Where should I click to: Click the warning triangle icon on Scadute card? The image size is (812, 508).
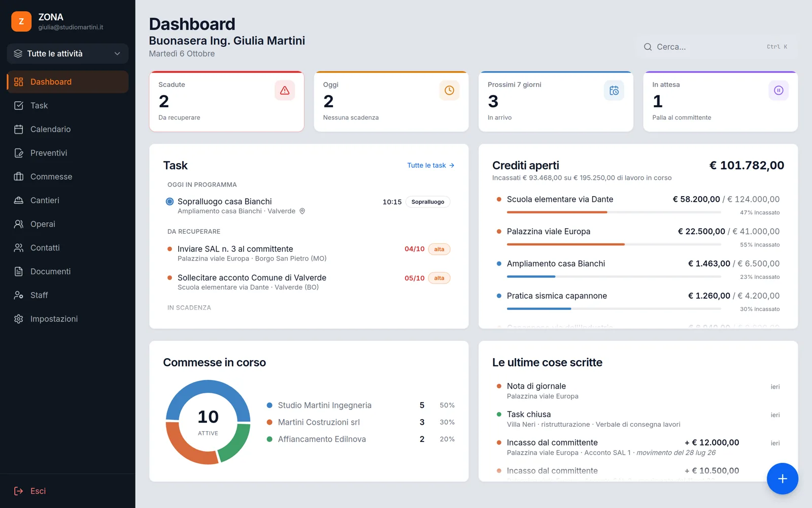coord(285,90)
